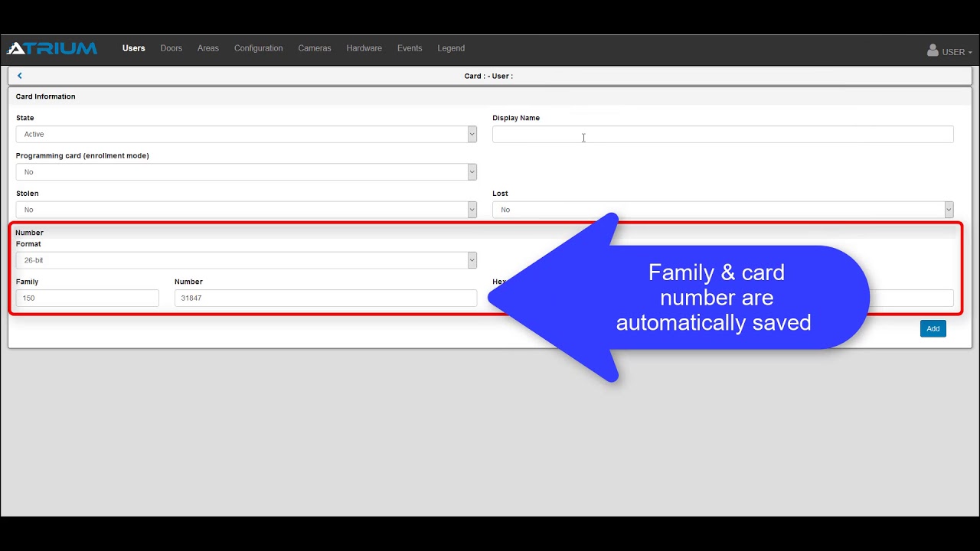The height and width of the screenshot is (551, 980).
Task: Open the Hardware menu
Action: click(x=364, y=48)
